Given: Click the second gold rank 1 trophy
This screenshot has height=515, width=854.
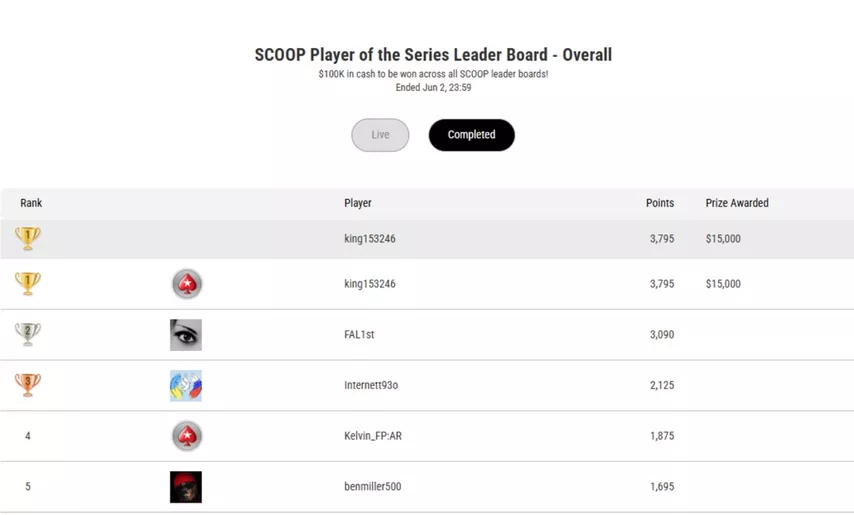Looking at the screenshot, I should point(28,283).
